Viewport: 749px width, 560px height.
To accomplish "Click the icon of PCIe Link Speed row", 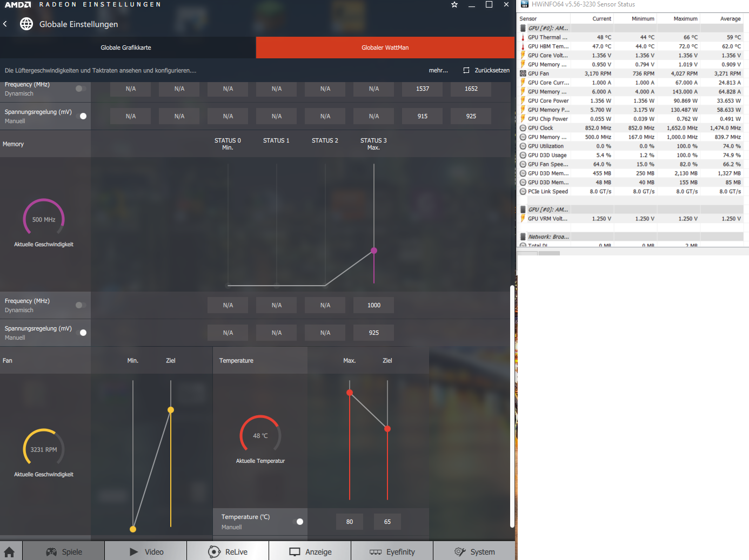I will (523, 191).
